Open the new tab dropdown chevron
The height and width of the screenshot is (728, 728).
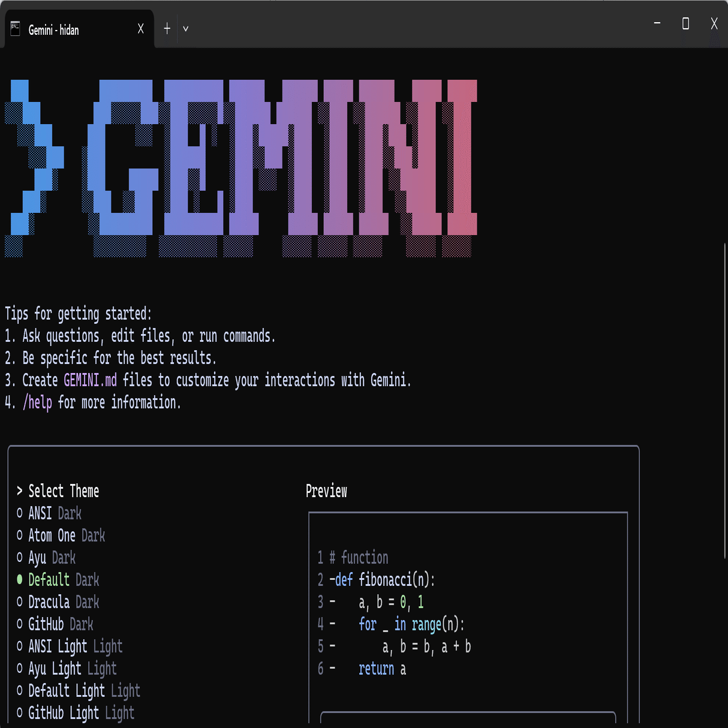pyautogui.click(x=185, y=28)
